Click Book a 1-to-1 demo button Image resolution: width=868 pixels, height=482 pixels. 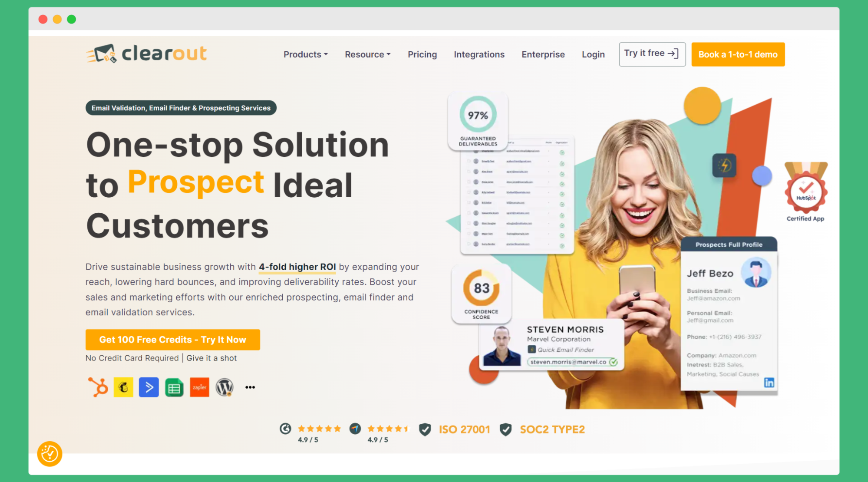738,55
